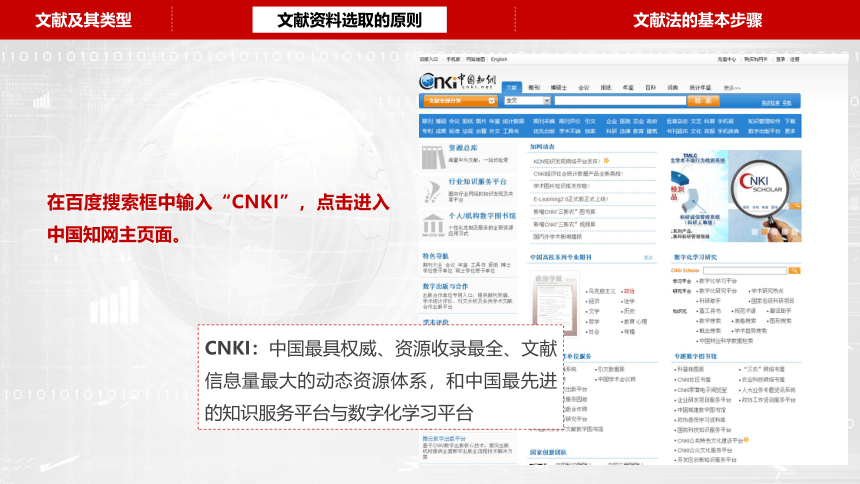
Task: Open the 国家创新团队 section heading
Action: [548, 453]
